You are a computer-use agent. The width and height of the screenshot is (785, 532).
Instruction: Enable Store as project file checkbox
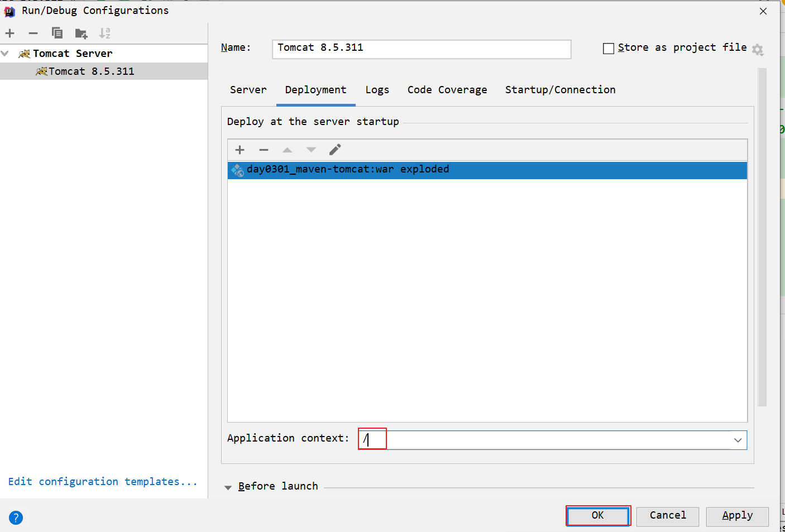pos(609,49)
